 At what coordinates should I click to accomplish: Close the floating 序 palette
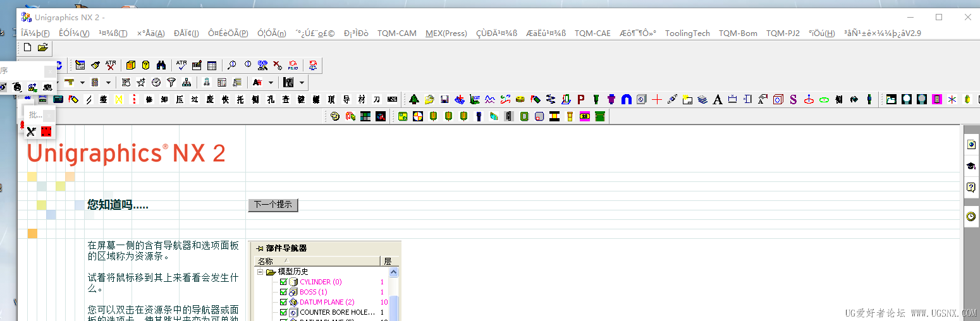50,71
